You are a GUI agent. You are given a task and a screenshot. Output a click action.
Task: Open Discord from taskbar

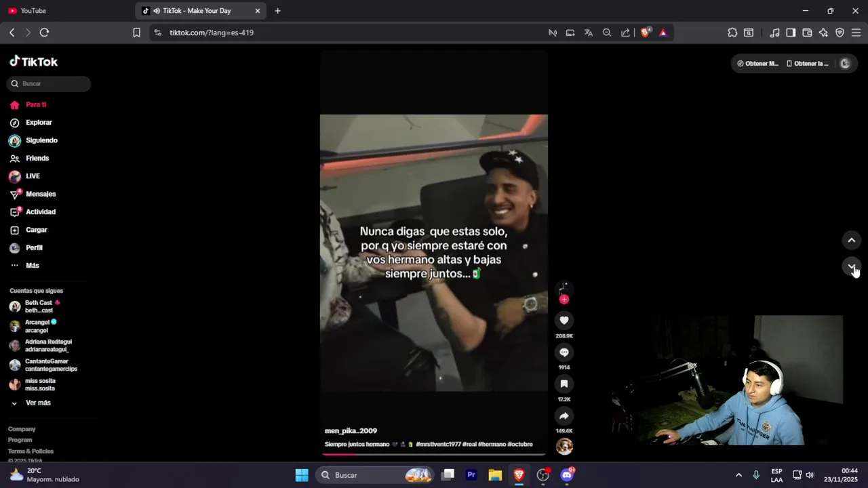pyautogui.click(x=567, y=475)
